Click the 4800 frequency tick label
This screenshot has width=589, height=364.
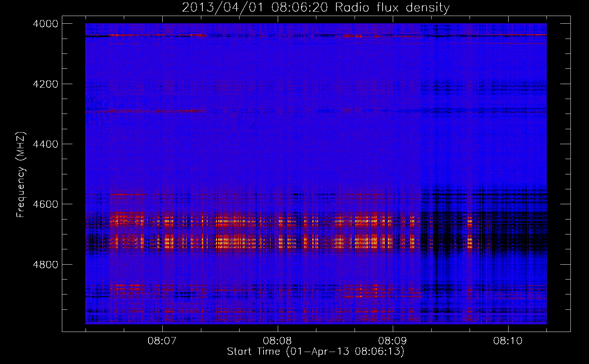(46, 265)
